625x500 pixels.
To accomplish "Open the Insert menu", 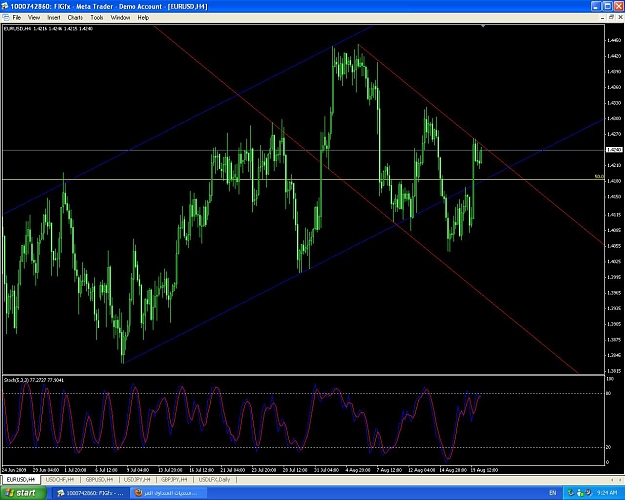I will (54, 18).
